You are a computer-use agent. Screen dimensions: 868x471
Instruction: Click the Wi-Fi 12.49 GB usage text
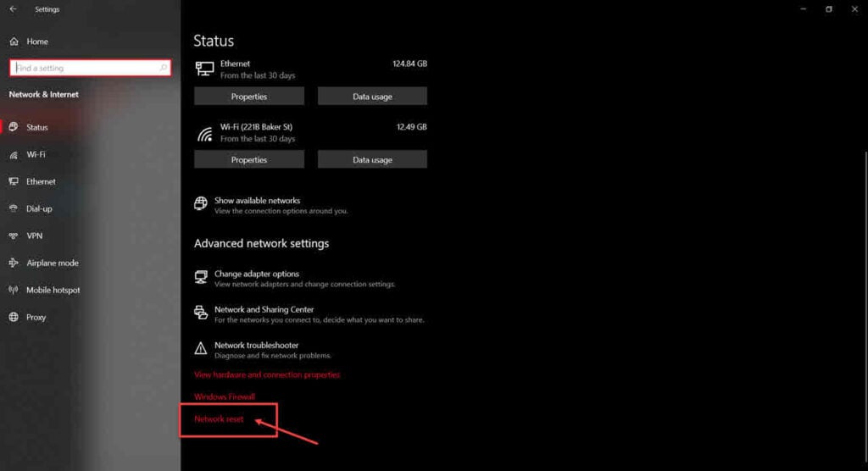(x=411, y=127)
